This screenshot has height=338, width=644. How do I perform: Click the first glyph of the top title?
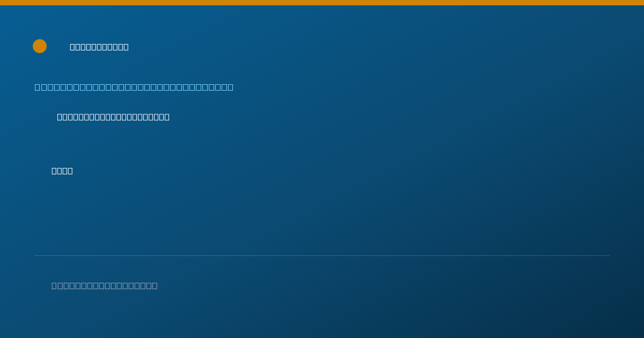pyautogui.click(x=72, y=47)
